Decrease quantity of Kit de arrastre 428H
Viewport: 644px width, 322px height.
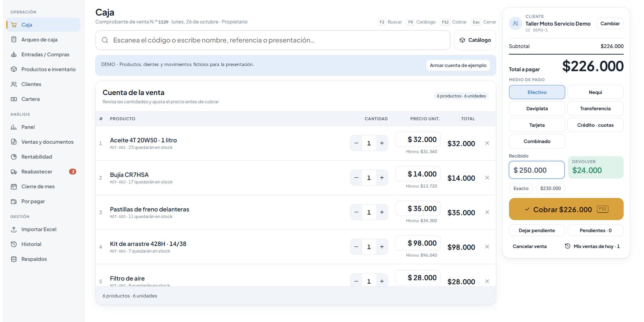click(356, 247)
